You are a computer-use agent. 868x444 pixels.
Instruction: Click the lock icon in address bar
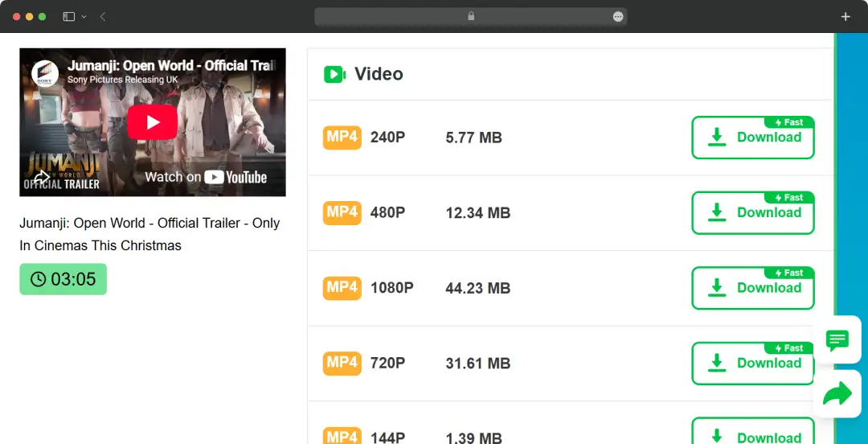click(x=471, y=17)
